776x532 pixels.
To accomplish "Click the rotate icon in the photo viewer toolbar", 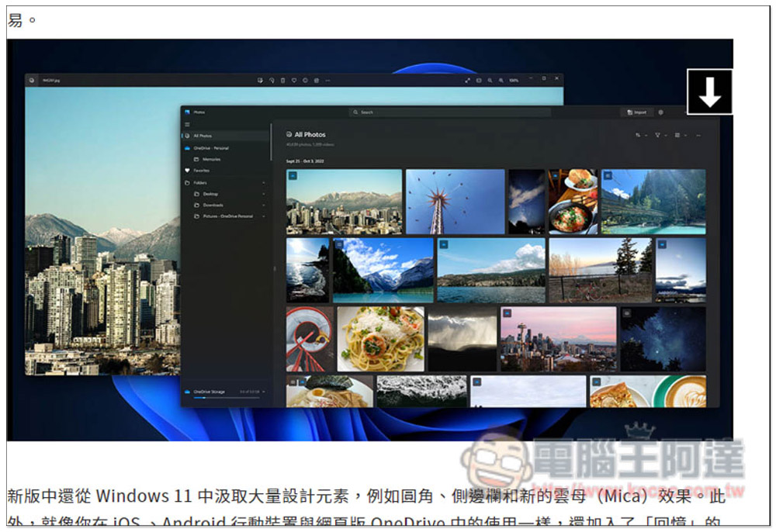I will [x=271, y=80].
